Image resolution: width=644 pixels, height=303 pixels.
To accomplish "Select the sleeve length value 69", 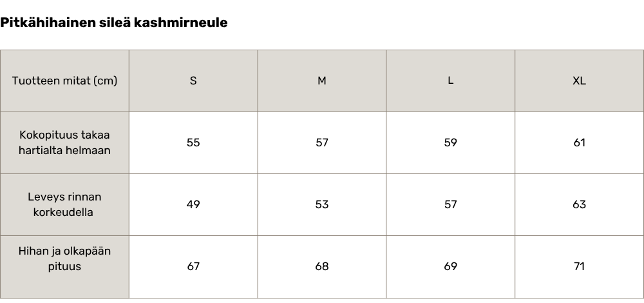I will pos(451,266).
